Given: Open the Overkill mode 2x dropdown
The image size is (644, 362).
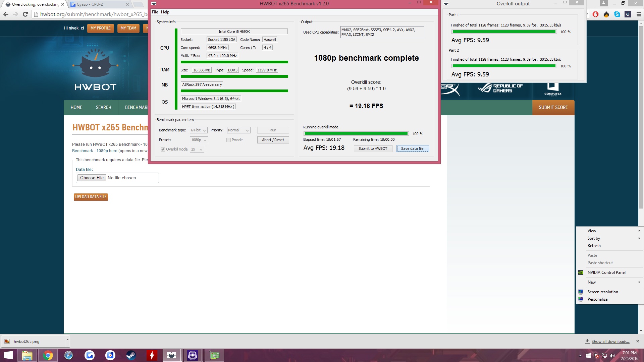Looking at the screenshot, I should (x=197, y=149).
